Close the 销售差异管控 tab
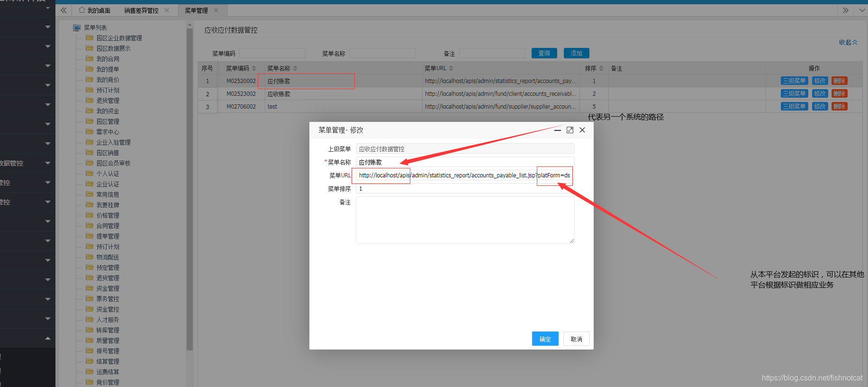Viewport: 868px width, 387px height. (167, 10)
